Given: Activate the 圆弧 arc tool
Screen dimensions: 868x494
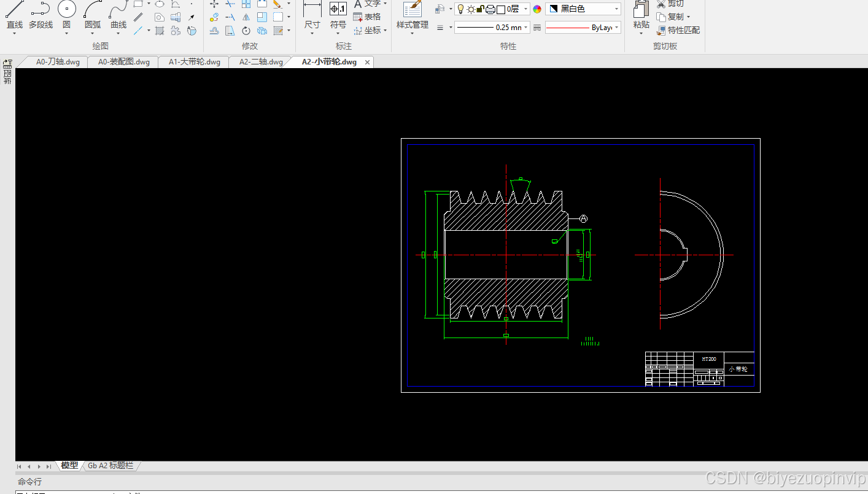Looking at the screenshot, I should tap(93, 15).
